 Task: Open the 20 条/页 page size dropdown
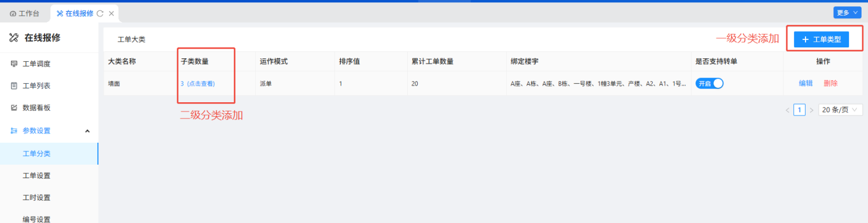pyautogui.click(x=840, y=110)
